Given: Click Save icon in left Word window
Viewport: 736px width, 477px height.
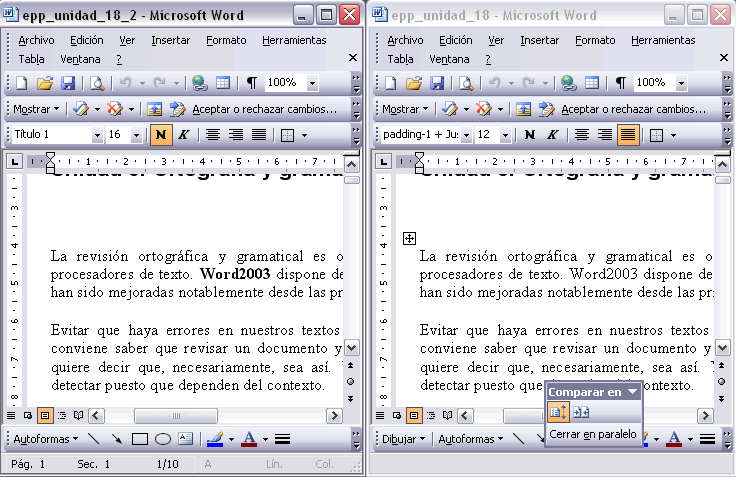Looking at the screenshot, I should 69,83.
